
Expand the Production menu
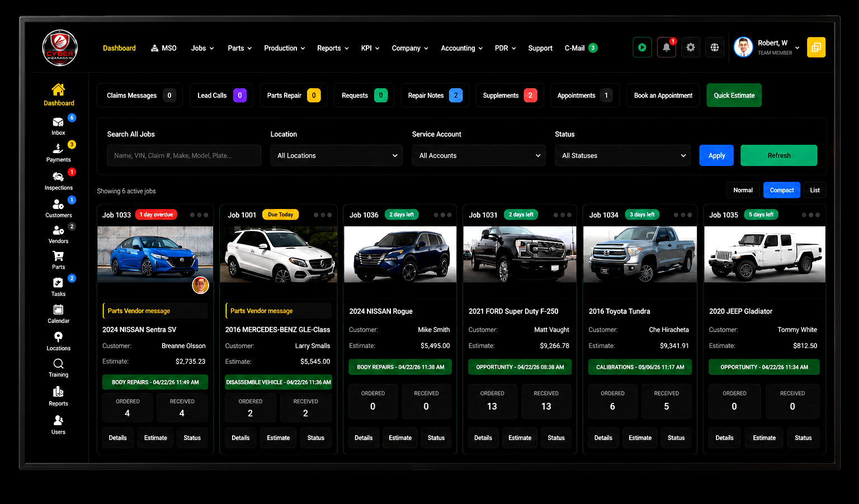285,48
